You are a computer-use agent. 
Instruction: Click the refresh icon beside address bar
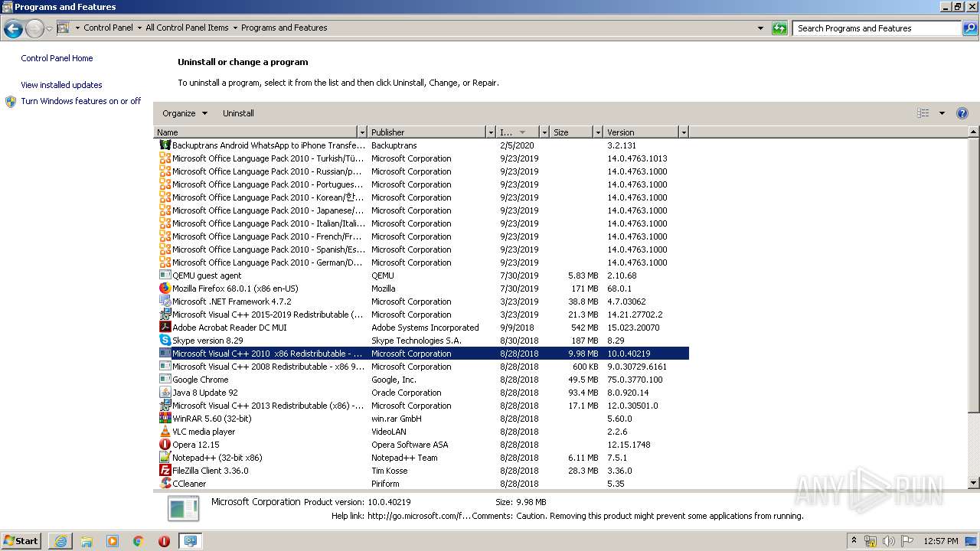click(779, 28)
